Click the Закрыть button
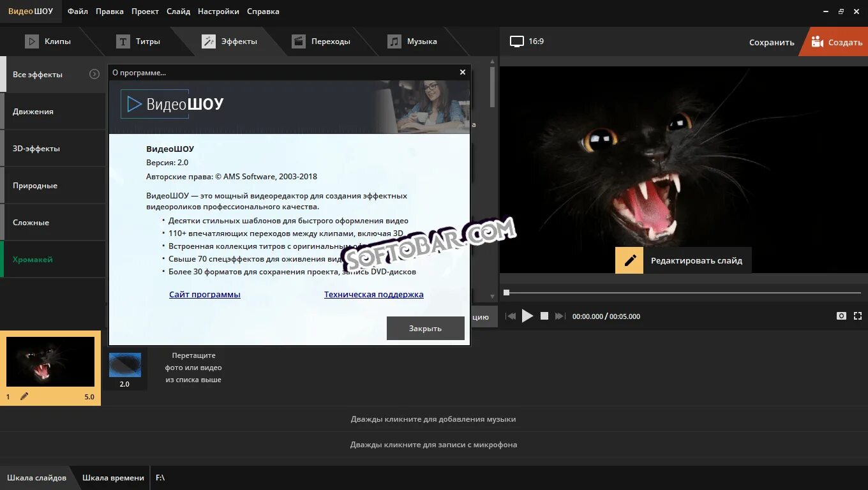This screenshot has width=868, height=490. coord(426,329)
